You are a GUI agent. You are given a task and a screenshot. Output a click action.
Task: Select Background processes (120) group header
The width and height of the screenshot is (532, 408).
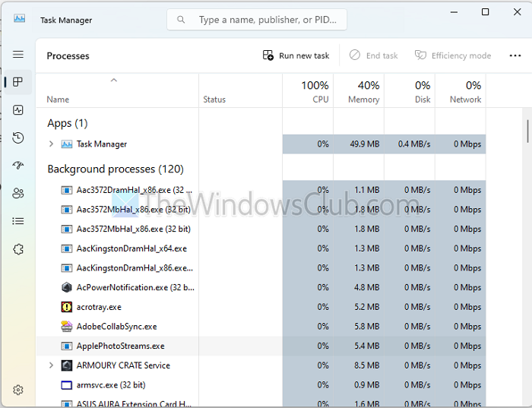(116, 169)
